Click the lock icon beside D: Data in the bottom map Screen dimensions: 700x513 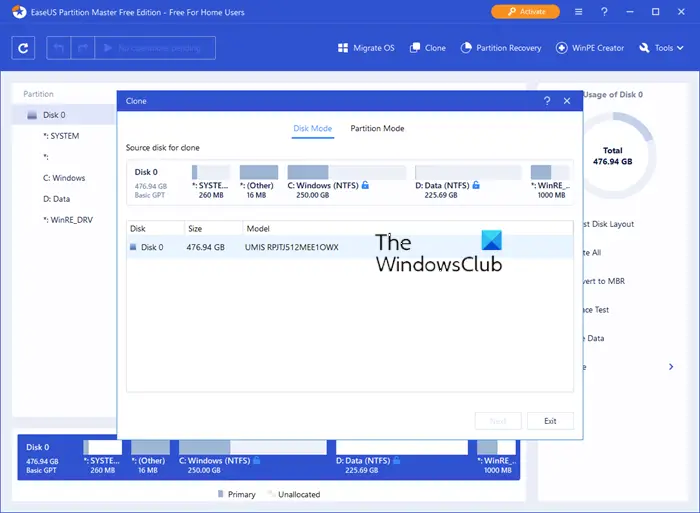click(397, 460)
